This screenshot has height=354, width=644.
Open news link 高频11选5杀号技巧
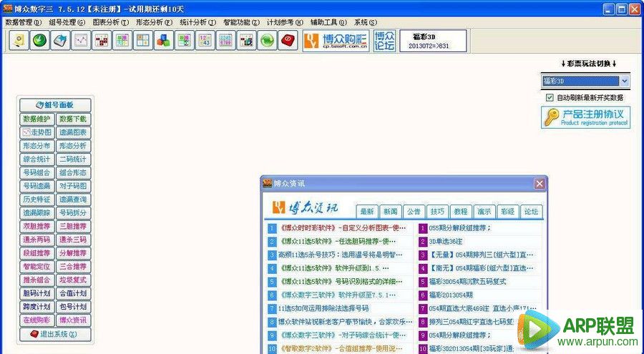pyautogui.click(x=340, y=255)
